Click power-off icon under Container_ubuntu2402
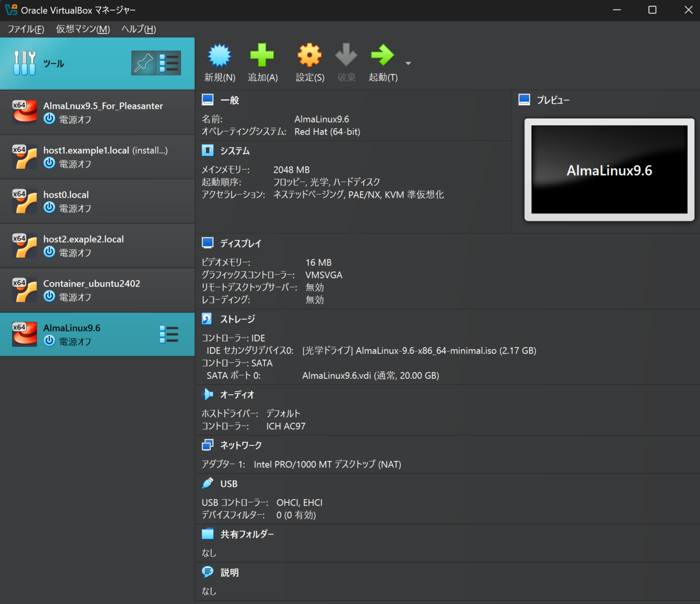 50,297
